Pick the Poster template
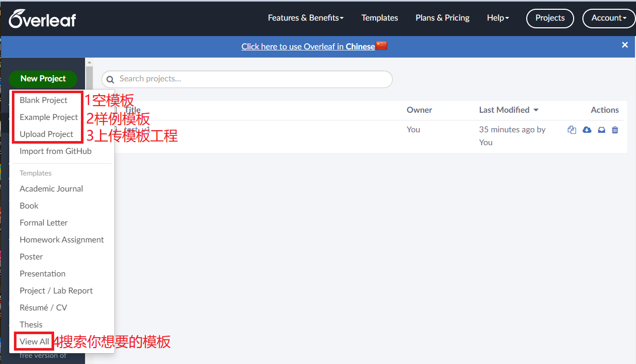 coord(31,256)
